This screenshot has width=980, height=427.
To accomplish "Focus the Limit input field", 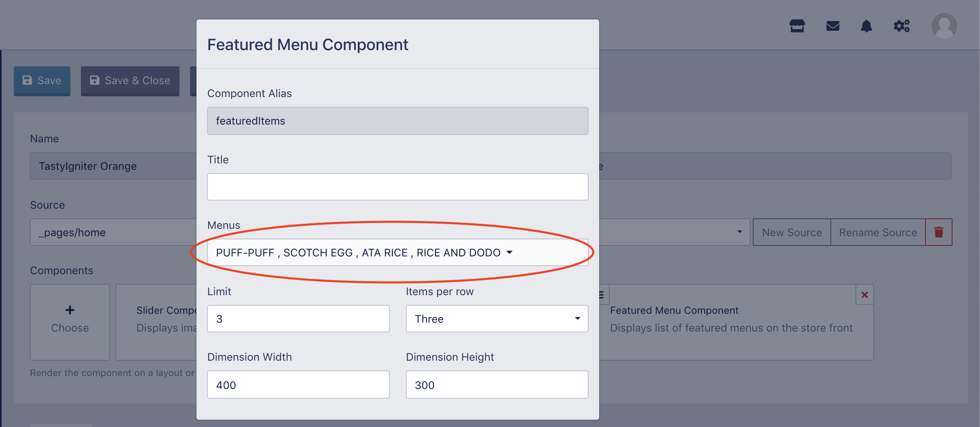I will coord(298,319).
